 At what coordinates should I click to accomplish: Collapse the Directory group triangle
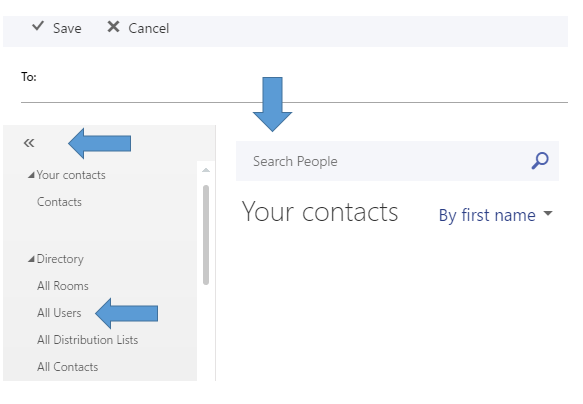(31, 259)
